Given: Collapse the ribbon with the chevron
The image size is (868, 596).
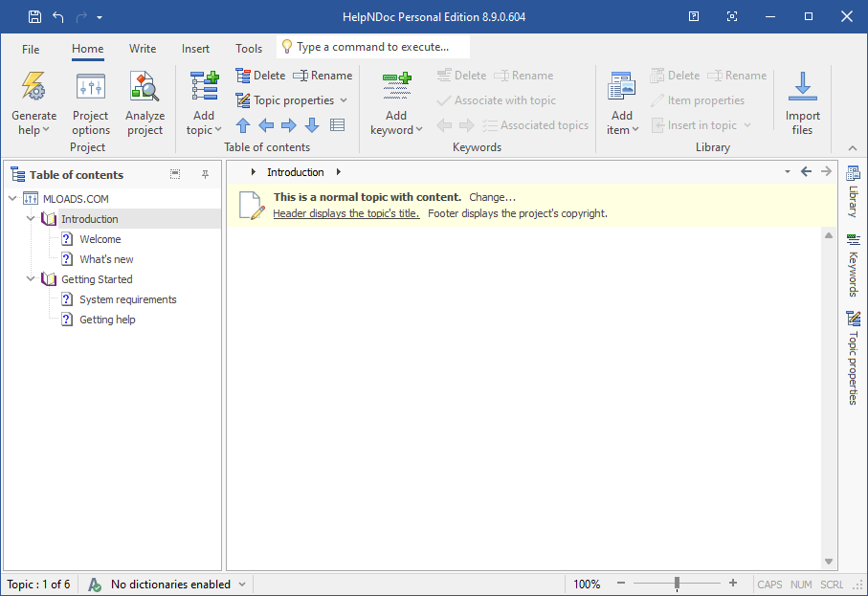Looking at the screenshot, I should [853, 147].
